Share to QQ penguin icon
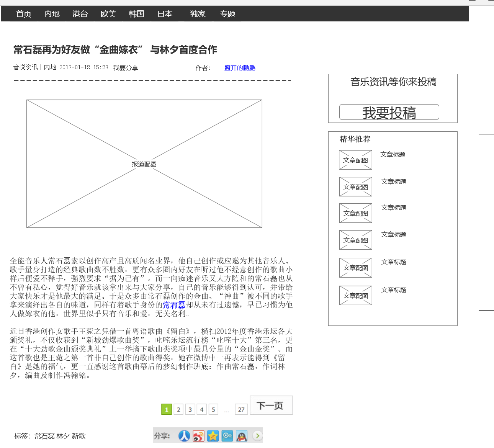This screenshot has width=494, height=448. [x=242, y=436]
